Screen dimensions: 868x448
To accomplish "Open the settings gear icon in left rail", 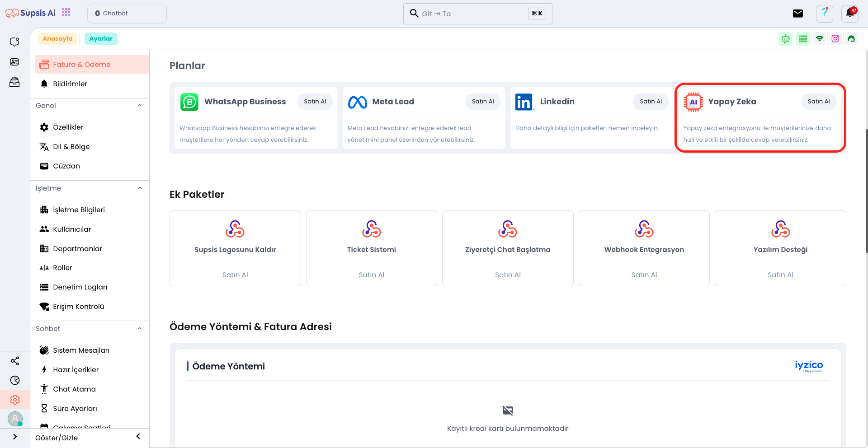I will (15, 400).
